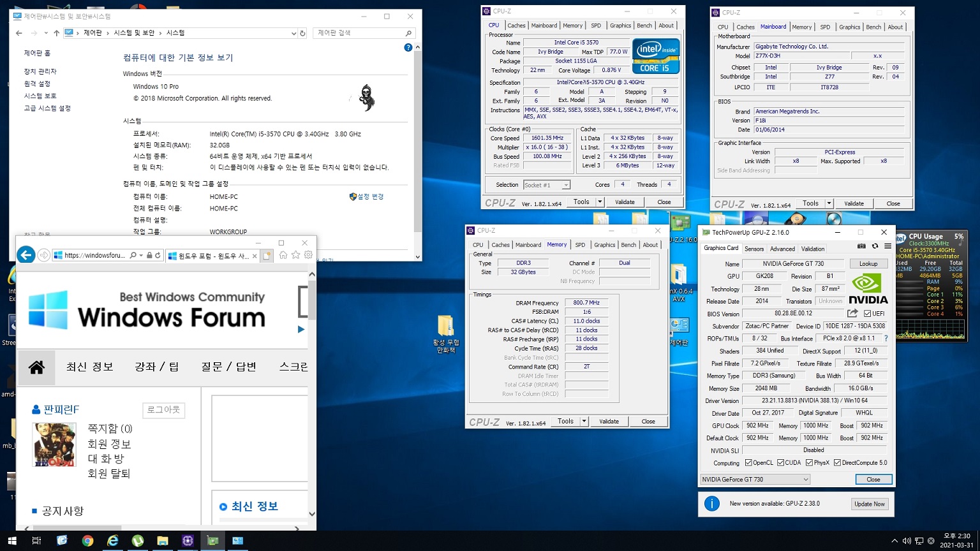The height and width of the screenshot is (551, 980).
Task: Switch to Advanced tab in GPU-Z
Action: click(x=782, y=249)
